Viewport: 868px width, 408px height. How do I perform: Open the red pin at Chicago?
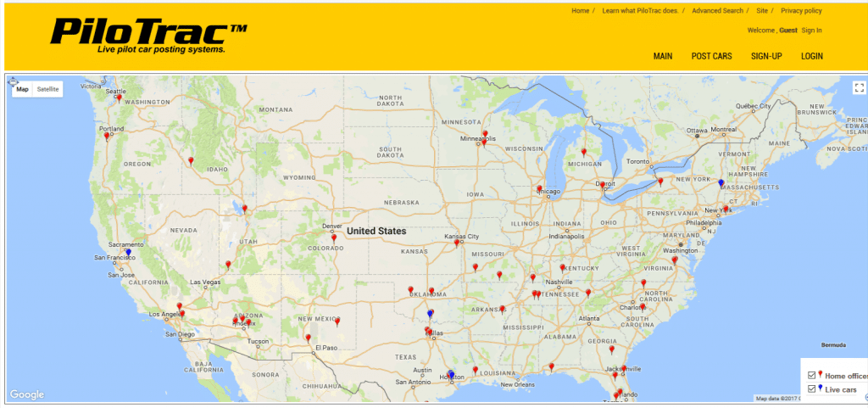(539, 189)
